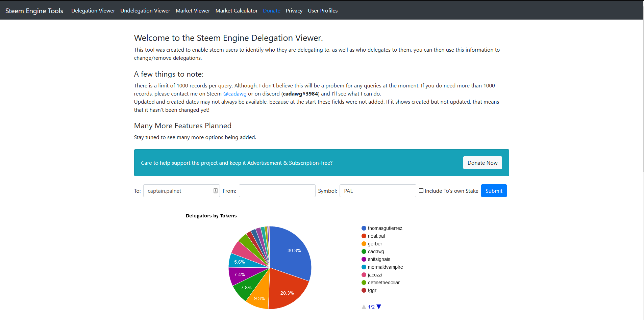The image size is (644, 320).
Task: Open the @cadawg Steem profile link
Action: click(235, 94)
